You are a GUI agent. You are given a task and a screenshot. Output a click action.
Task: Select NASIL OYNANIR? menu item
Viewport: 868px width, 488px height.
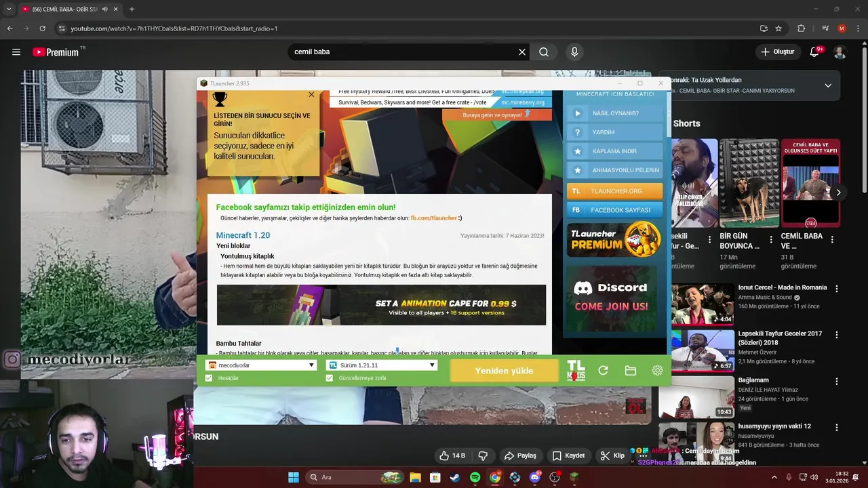pyautogui.click(x=614, y=113)
